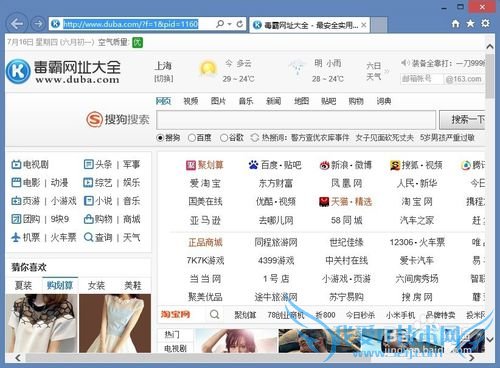Open search via address bar magnifier icon
The width and height of the screenshot is (500, 368).
click(220, 24)
